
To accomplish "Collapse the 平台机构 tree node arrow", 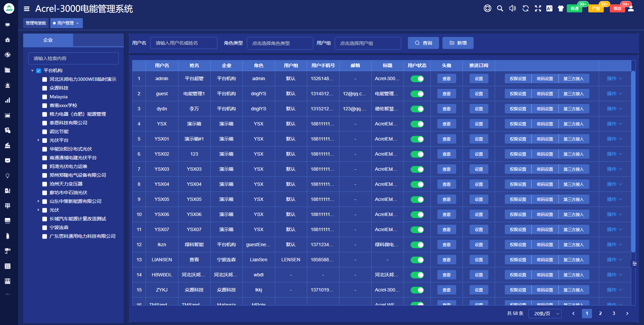I will tap(33, 71).
